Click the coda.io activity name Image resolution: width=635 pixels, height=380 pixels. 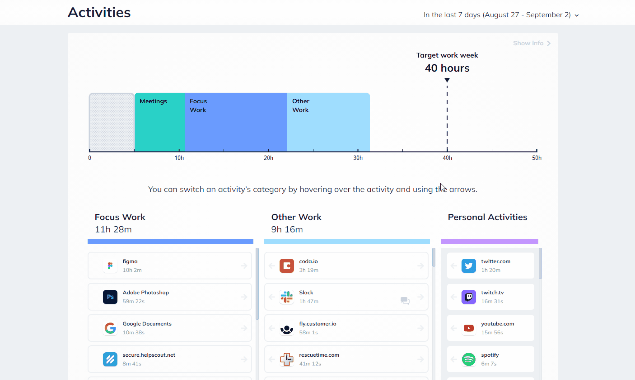pyautogui.click(x=309, y=261)
